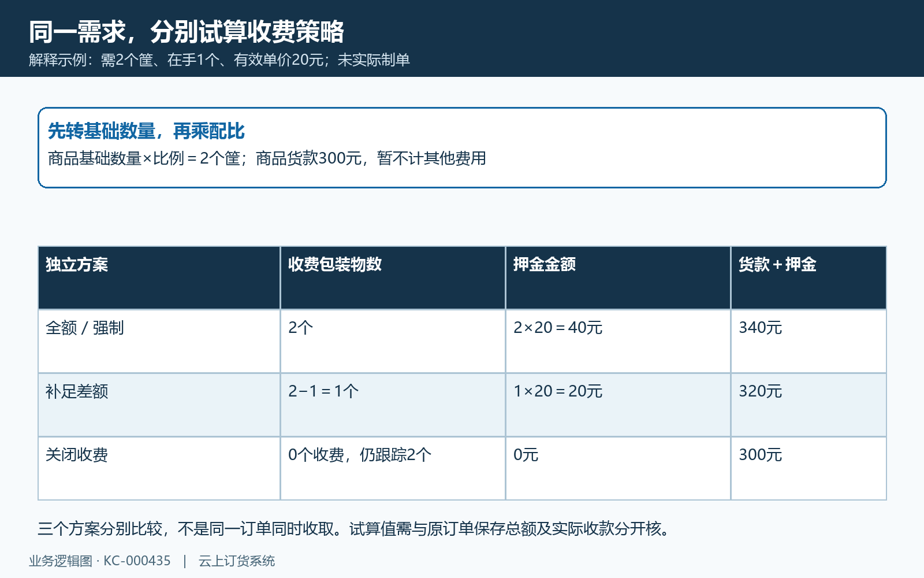Screen dimensions: 924x578
Task: Click the cell 2−1＝1个
Action: [x=393, y=405]
